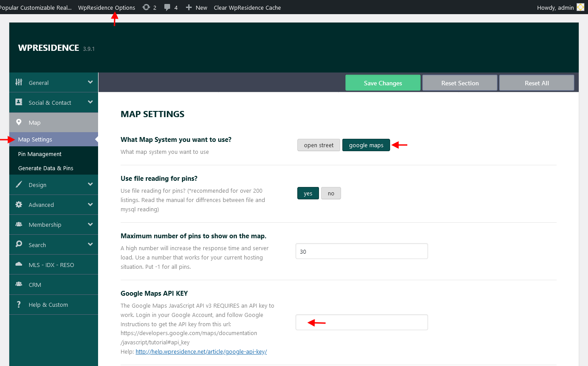The width and height of the screenshot is (588, 366).
Task: Open WpResidence Options in admin bar
Action: click(106, 8)
